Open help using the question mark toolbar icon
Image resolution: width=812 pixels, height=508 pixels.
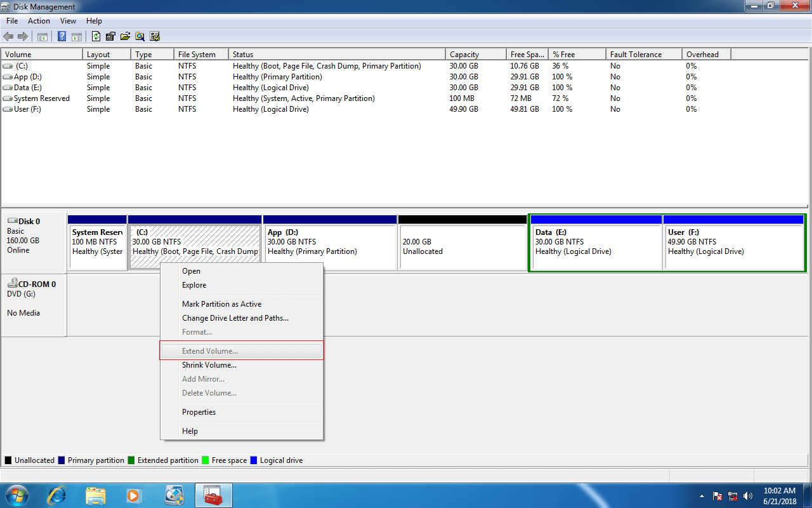coord(62,36)
